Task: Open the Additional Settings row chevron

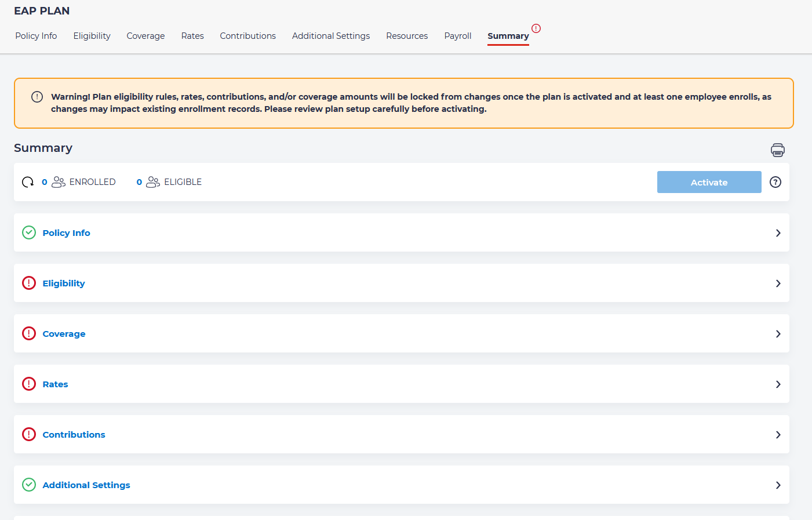Action: coord(778,485)
